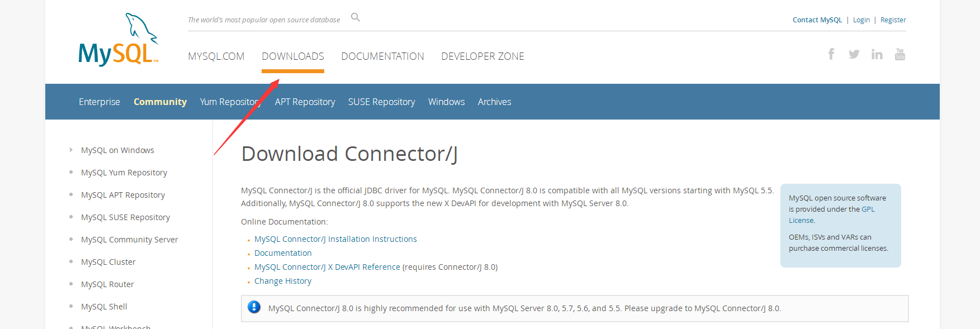Open the Windows submenu item
Image resolution: width=980 pixels, height=329 pixels.
pyautogui.click(x=446, y=102)
